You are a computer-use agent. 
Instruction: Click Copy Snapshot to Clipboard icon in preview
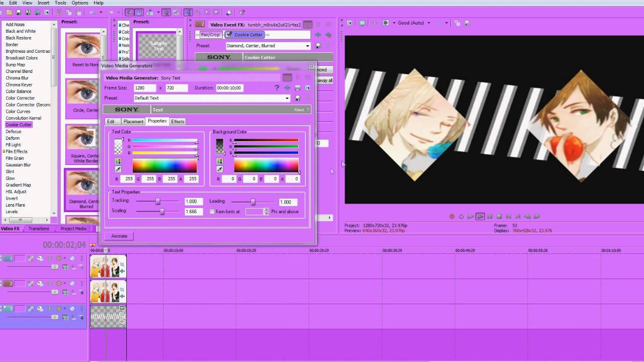[457, 23]
